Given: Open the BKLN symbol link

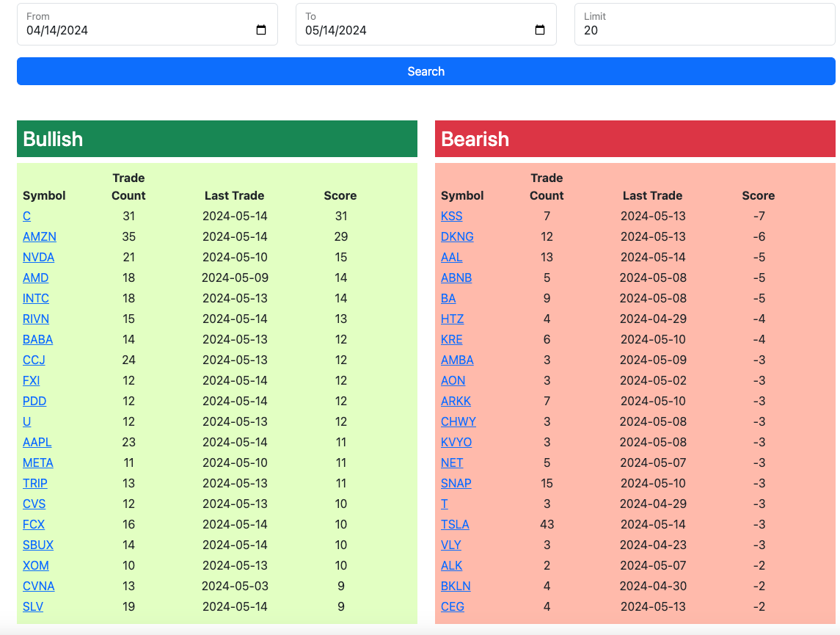Looking at the screenshot, I should tap(456, 587).
